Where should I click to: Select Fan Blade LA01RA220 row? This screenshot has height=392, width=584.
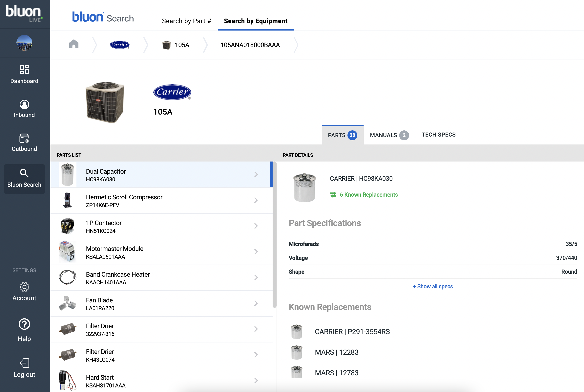point(161,303)
